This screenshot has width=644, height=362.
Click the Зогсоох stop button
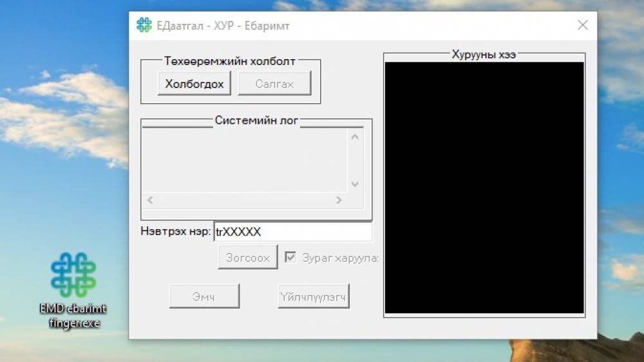pos(248,257)
